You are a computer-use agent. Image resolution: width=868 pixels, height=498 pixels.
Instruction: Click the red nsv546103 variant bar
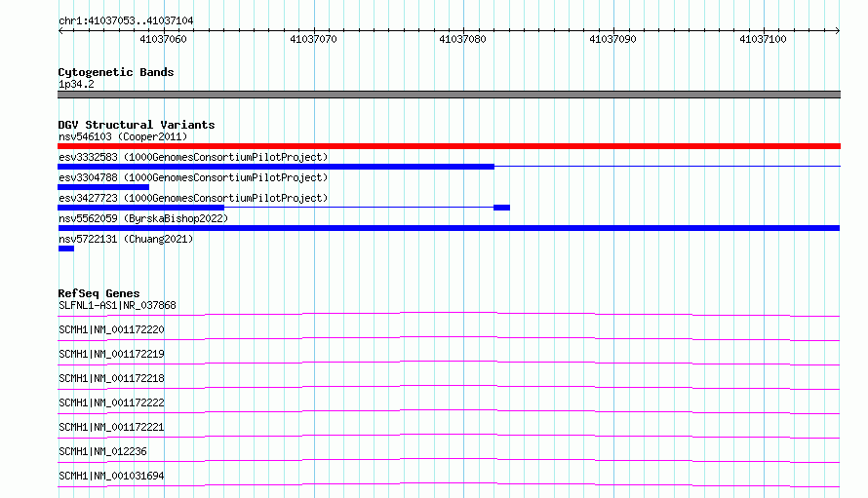point(449,146)
